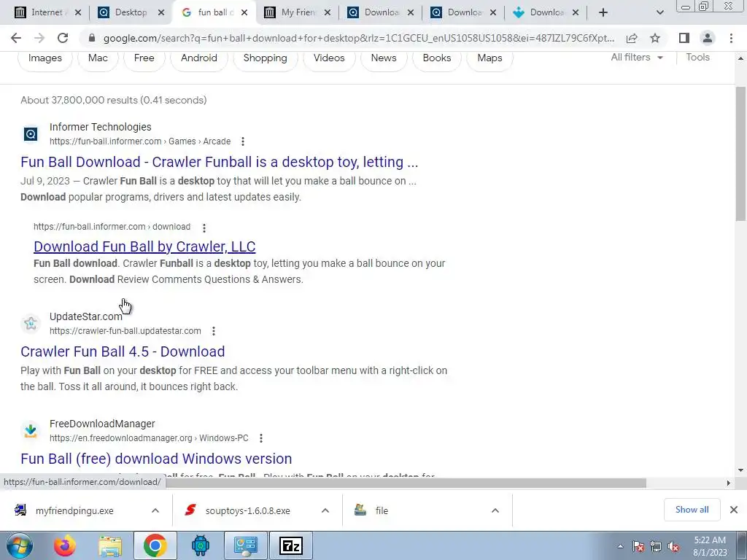This screenshot has height=560, width=747.
Task: Open Windows Explorer from the taskbar
Action: (110, 545)
